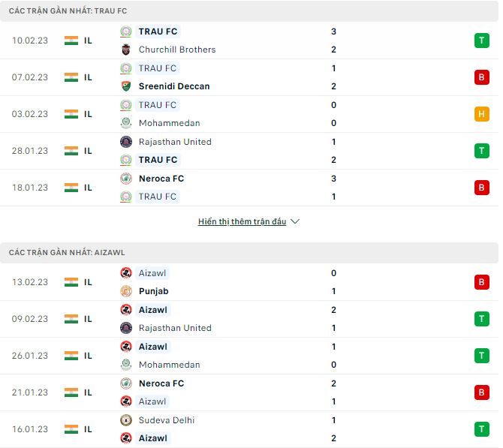Open the Churchill Brothers team link

pos(177,50)
